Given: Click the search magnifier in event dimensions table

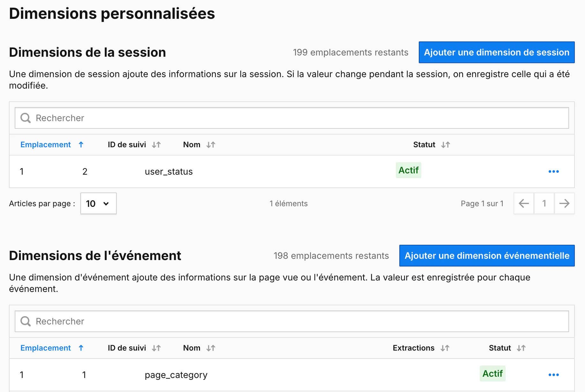Looking at the screenshot, I should click(25, 321).
